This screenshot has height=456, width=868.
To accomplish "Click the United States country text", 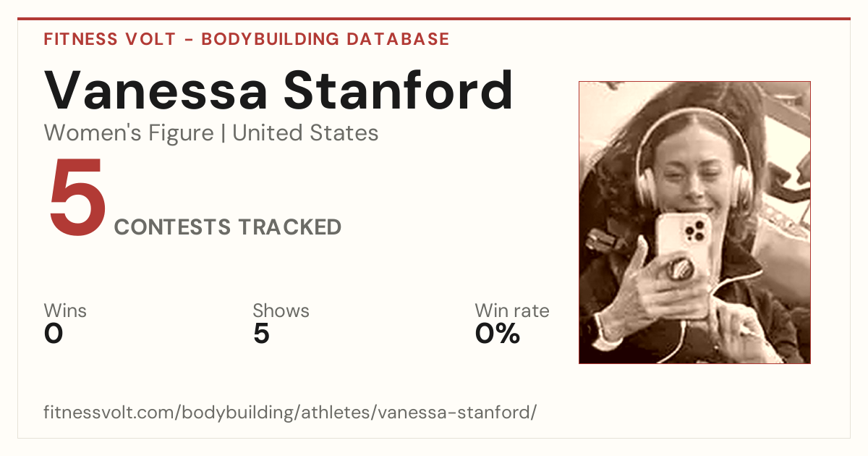I will [x=305, y=133].
